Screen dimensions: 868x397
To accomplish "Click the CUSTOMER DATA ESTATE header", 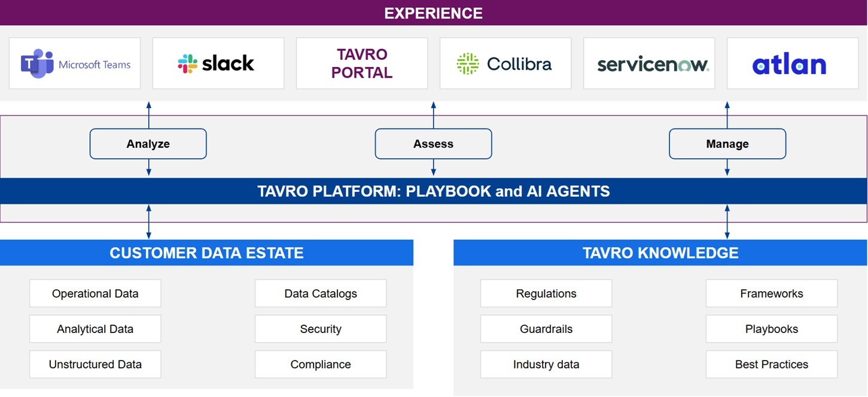I will pyautogui.click(x=206, y=253).
